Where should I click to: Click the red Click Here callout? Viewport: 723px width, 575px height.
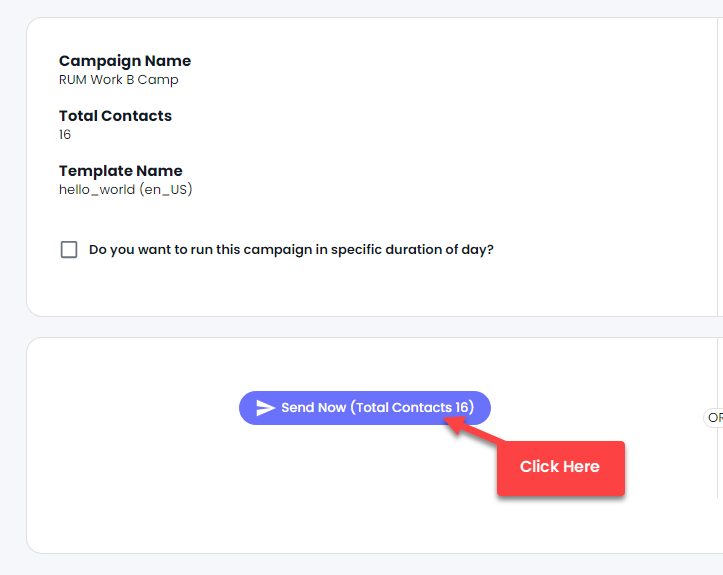(x=561, y=468)
